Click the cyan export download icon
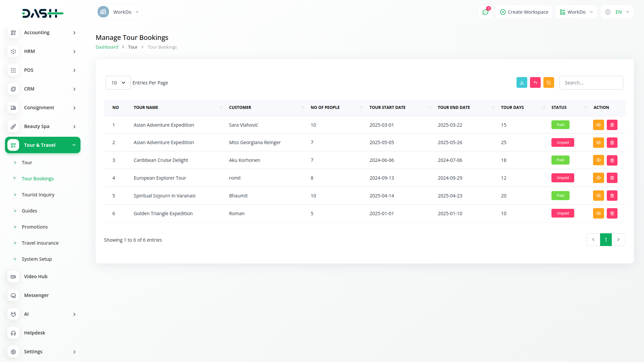The width and height of the screenshot is (644, 362). (522, 82)
